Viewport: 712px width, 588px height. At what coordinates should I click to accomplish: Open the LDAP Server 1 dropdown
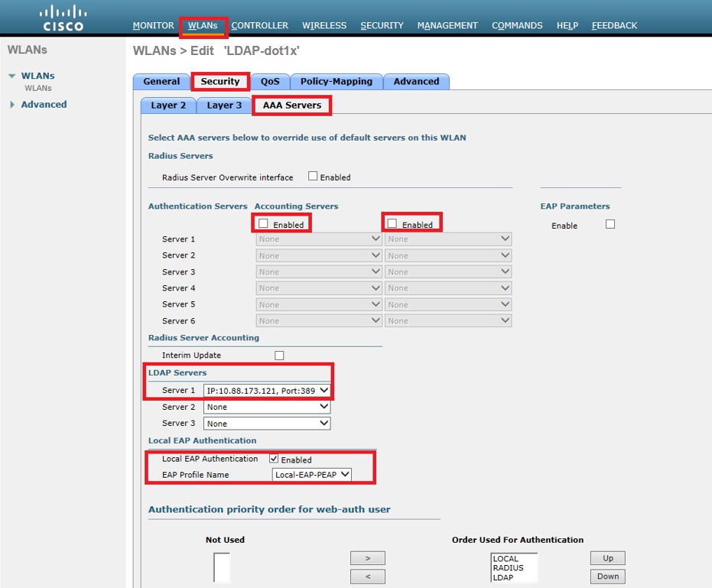tap(265, 390)
